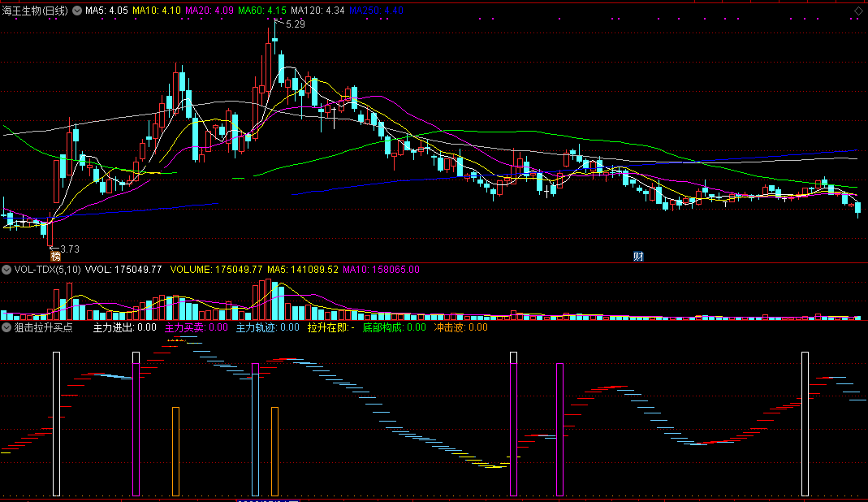Click the 底部构成: 0.00 label
The width and height of the screenshot is (868, 502).
(x=394, y=327)
